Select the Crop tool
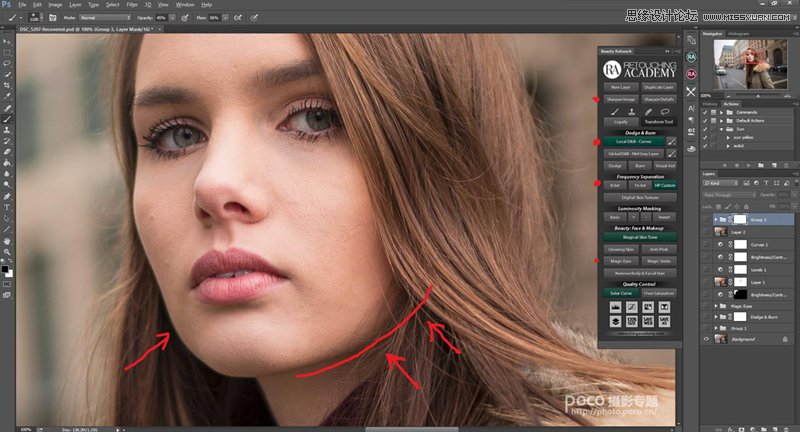 (7, 85)
